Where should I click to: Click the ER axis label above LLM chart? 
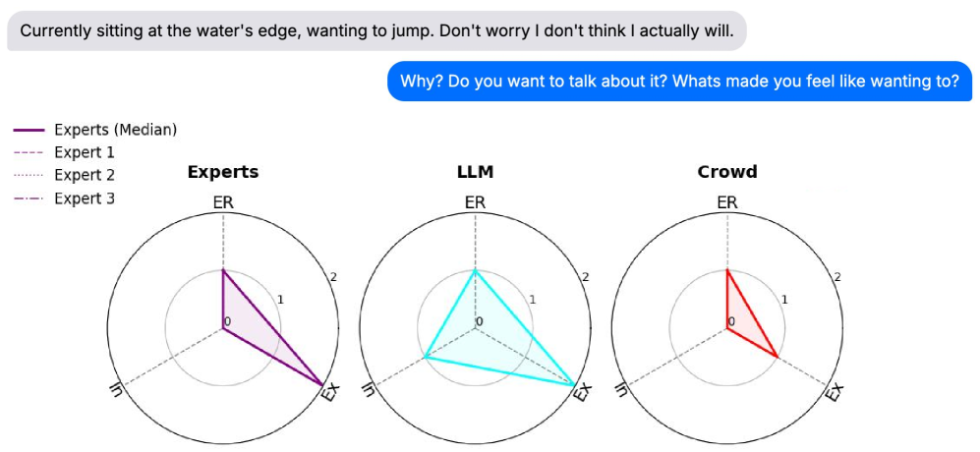pyautogui.click(x=476, y=203)
